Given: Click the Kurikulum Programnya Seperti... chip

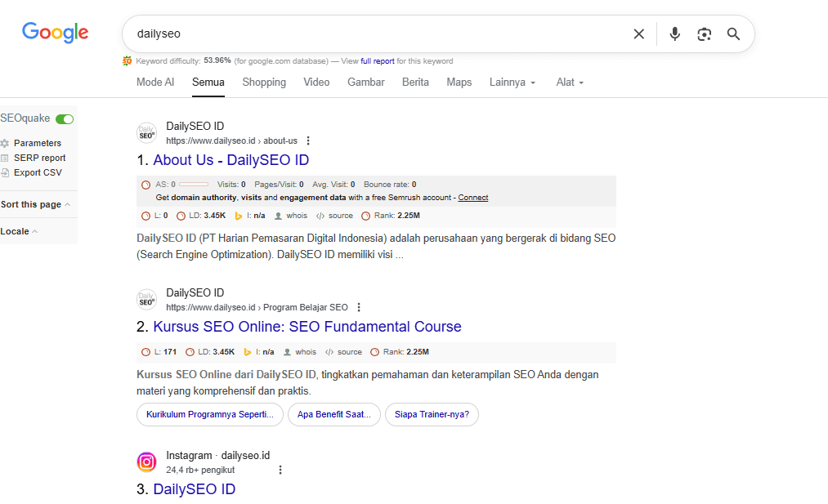Looking at the screenshot, I should 209,414.
